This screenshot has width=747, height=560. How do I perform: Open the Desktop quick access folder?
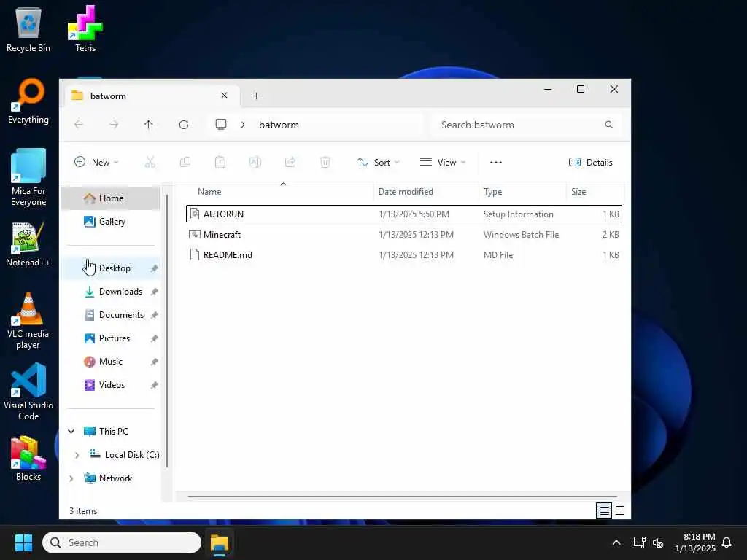click(111, 268)
